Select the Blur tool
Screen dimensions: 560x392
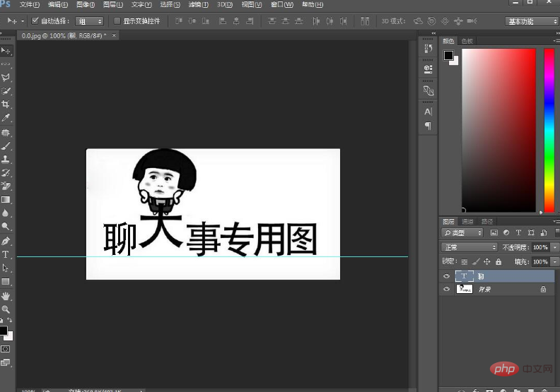tap(6, 213)
